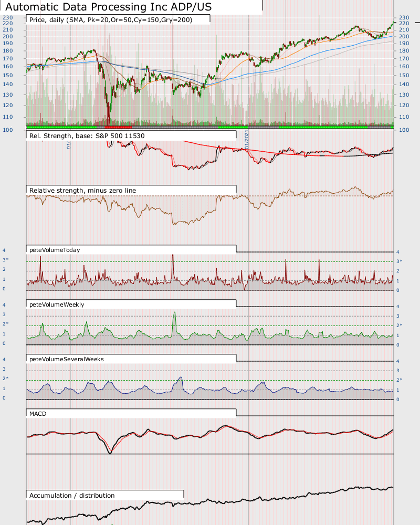Click 2* on peteVolumeSeveralWeeks left axis
420x525 pixels.
pyautogui.click(x=6, y=379)
